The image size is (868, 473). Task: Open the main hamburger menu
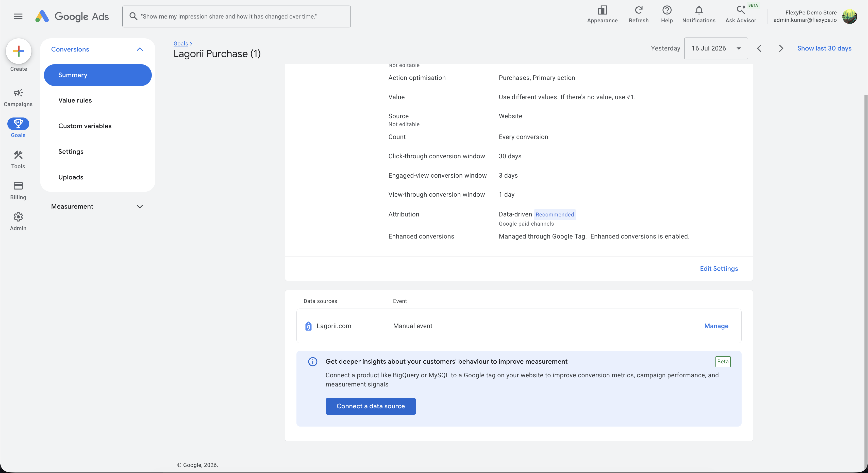pos(18,16)
